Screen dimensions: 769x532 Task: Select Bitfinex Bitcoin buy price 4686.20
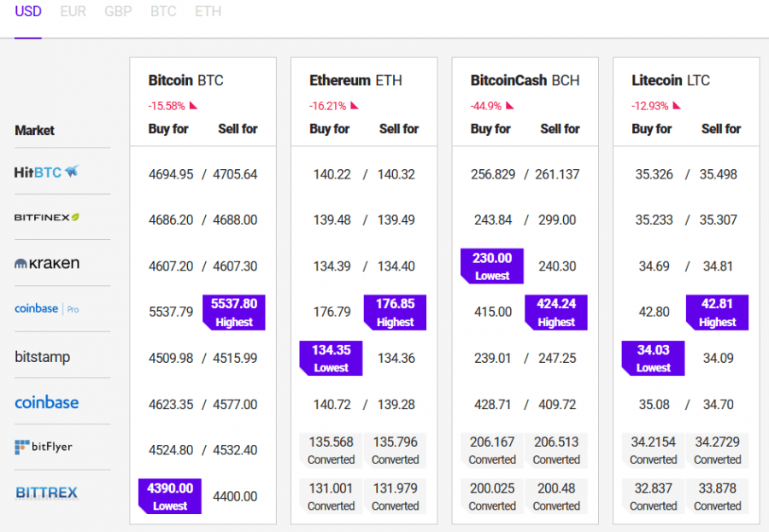171,219
